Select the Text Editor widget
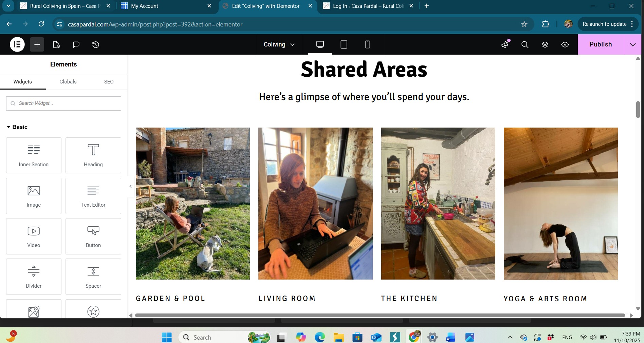This screenshot has height=343, width=644. pyautogui.click(x=93, y=196)
